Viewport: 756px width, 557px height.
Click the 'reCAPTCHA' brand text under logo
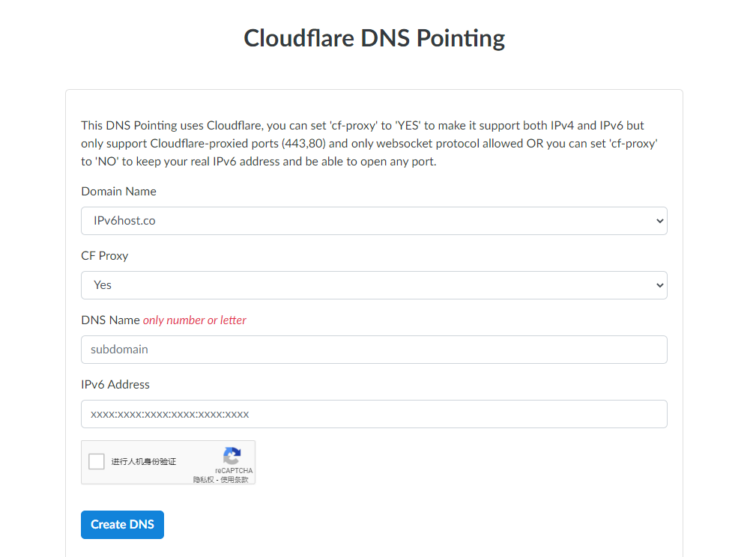(233, 471)
